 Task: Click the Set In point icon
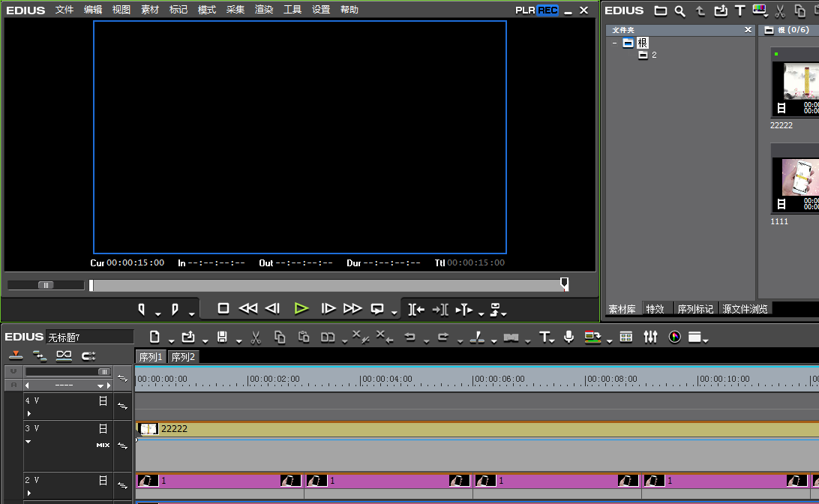pyautogui.click(x=142, y=308)
